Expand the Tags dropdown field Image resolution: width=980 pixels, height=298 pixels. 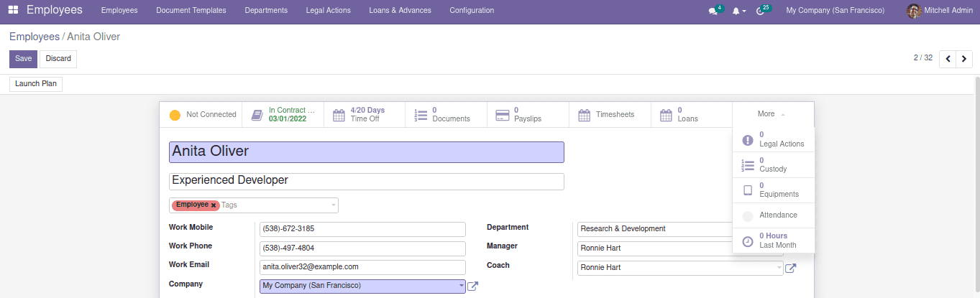333,205
